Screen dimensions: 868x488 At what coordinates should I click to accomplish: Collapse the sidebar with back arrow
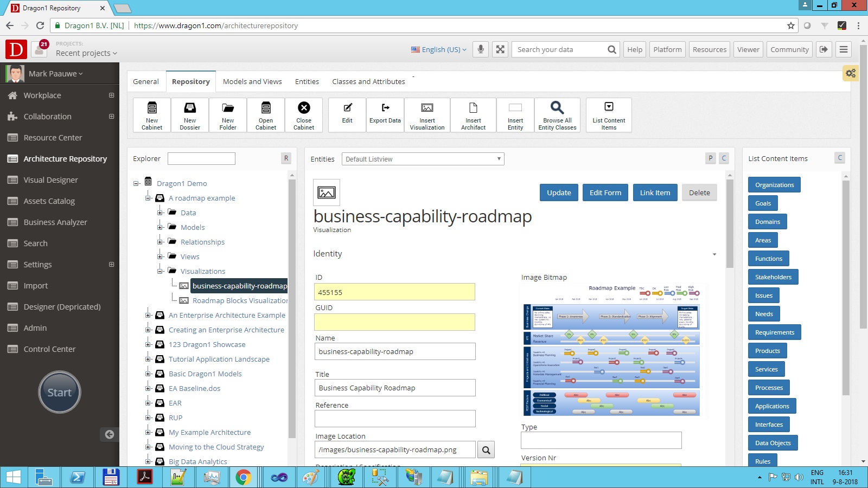click(x=110, y=434)
